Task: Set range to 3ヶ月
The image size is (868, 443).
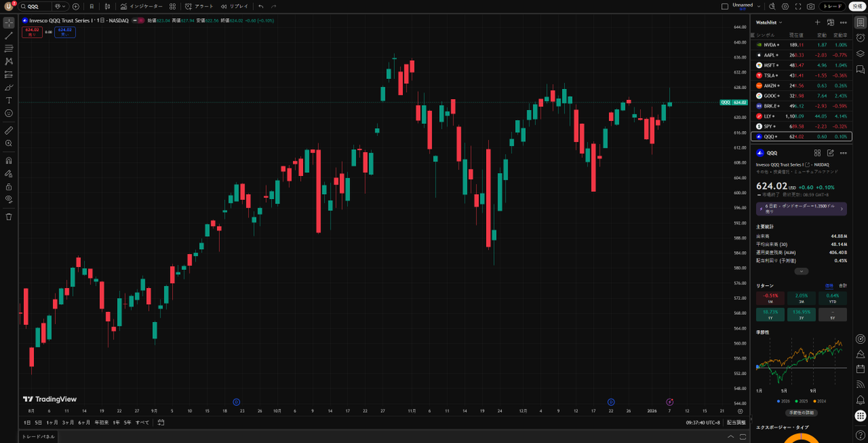Action: pos(68,422)
